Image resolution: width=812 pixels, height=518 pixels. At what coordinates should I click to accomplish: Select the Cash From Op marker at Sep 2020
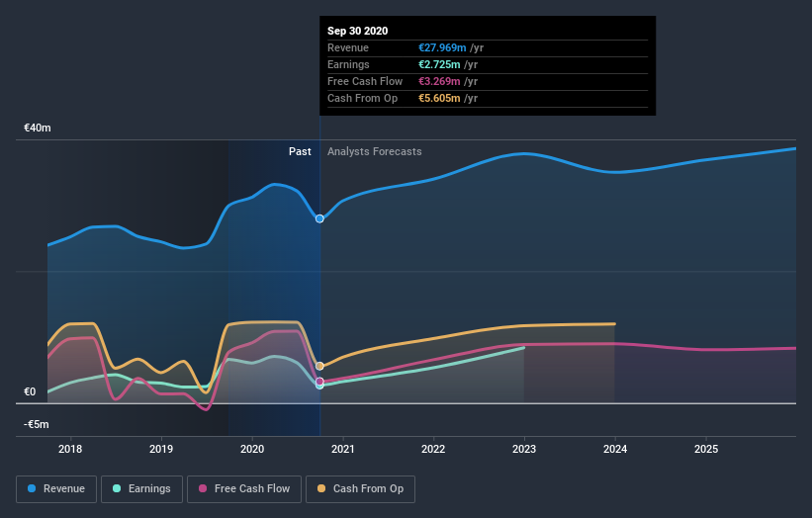319,366
